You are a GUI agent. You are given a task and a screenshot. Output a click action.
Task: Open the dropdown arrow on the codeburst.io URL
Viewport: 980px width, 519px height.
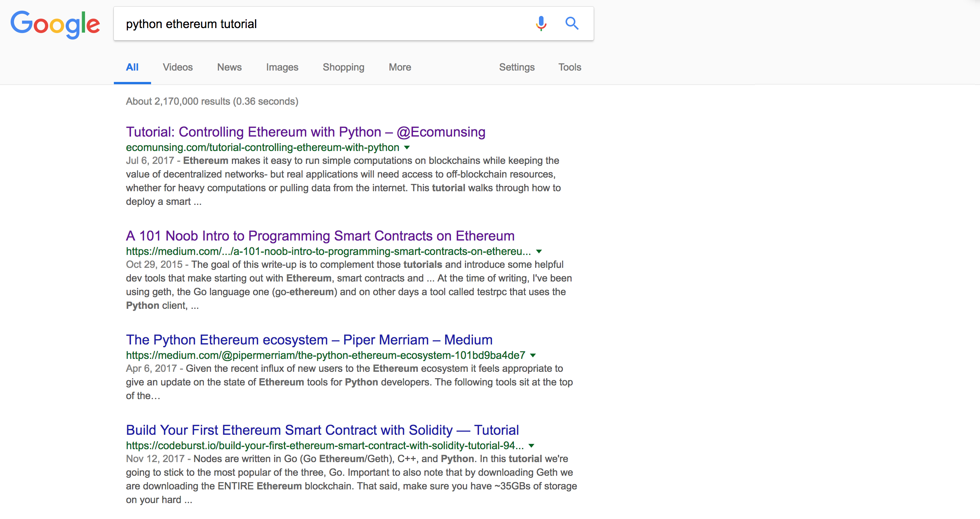[x=532, y=446]
